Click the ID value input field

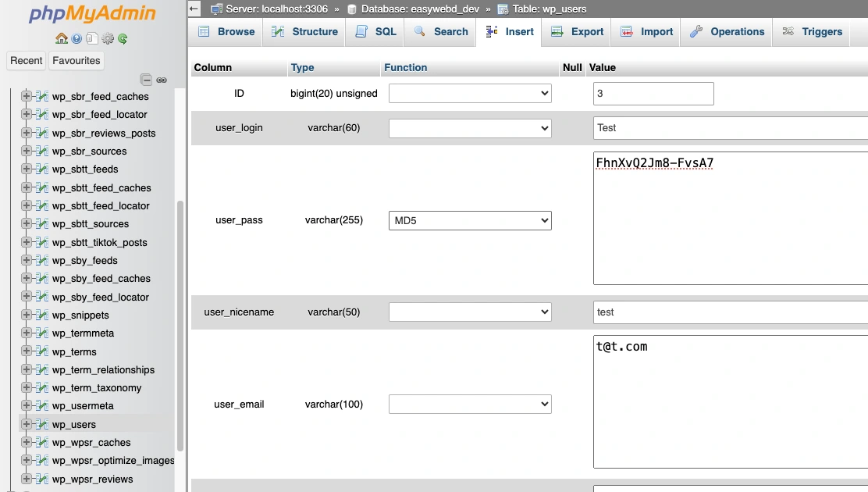653,93
